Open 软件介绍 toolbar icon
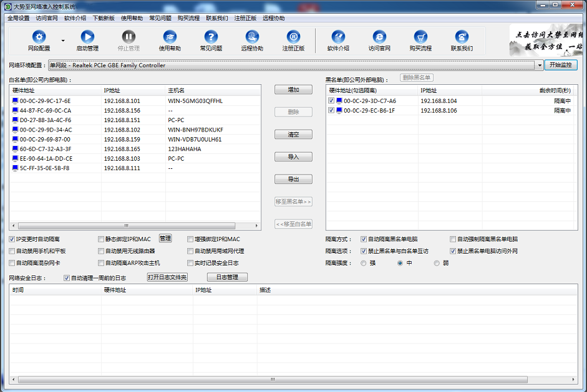 [338, 37]
